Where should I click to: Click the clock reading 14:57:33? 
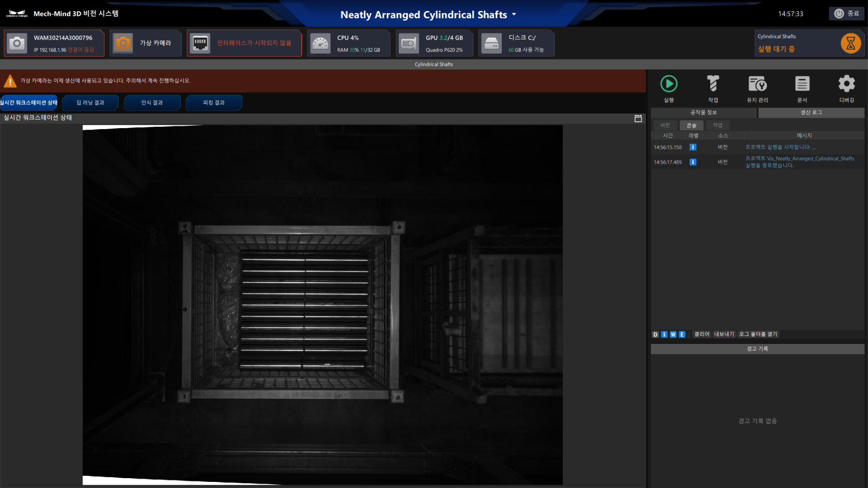click(x=791, y=14)
